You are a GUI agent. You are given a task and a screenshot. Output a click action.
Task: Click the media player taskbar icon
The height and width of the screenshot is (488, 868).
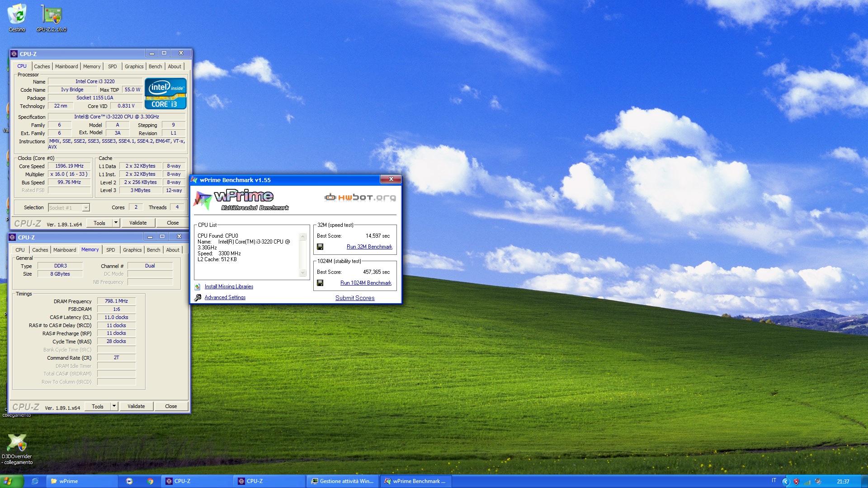click(129, 481)
